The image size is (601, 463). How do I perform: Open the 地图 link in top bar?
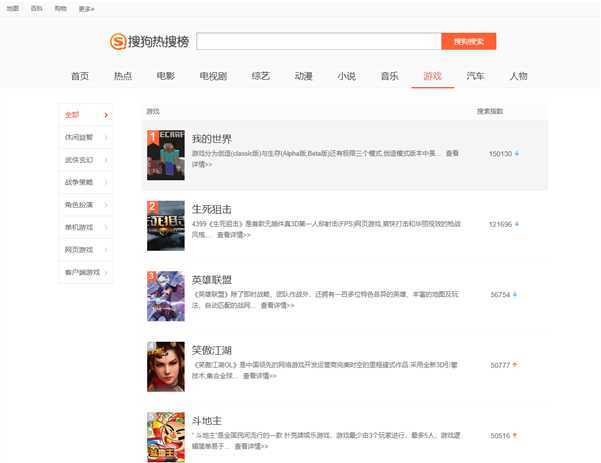coord(13,8)
